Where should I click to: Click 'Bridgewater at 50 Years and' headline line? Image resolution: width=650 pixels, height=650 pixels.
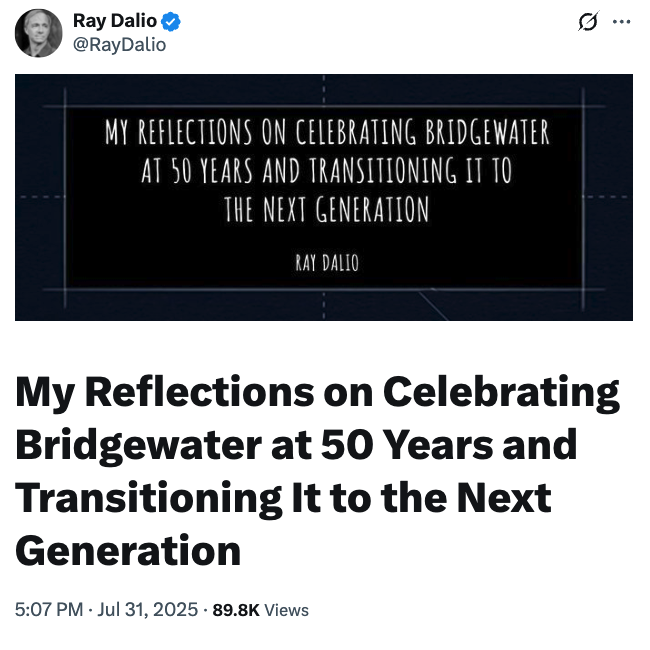tap(296, 445)
